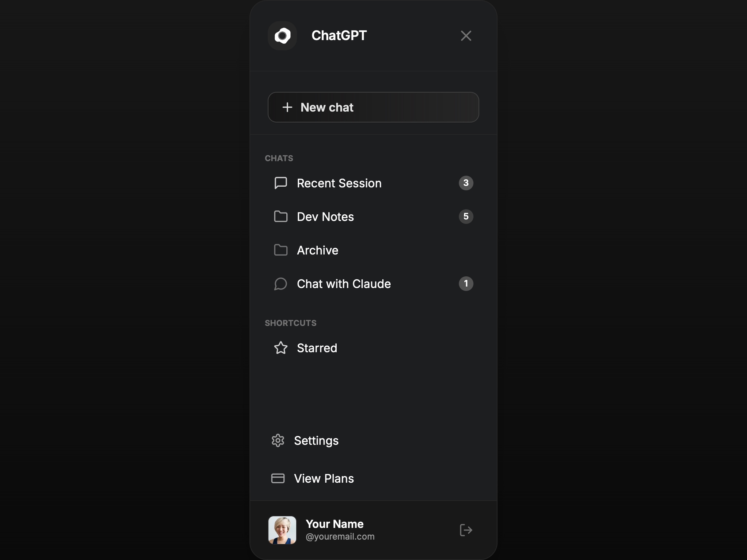The width and height of the screenshot is (747, 560).
Task: Select the Starred shortcut
Action: click(x=317, y=348)
